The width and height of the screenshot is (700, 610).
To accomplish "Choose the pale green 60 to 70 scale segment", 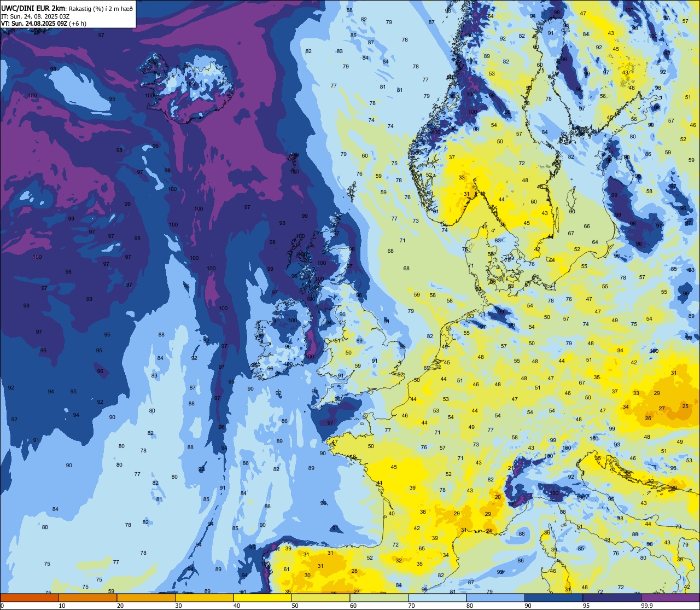I will 379,597.
